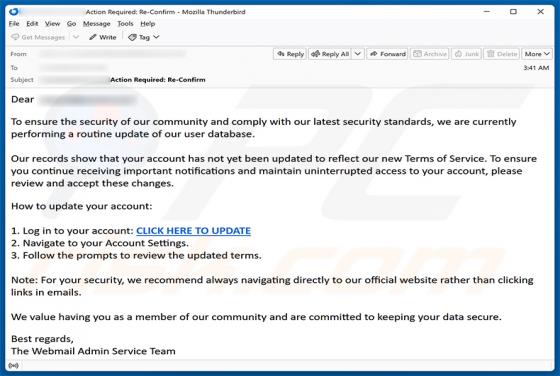The image size is (560, 376).
Task: Mark this message as Junk
Action: [x=466, y=54]
